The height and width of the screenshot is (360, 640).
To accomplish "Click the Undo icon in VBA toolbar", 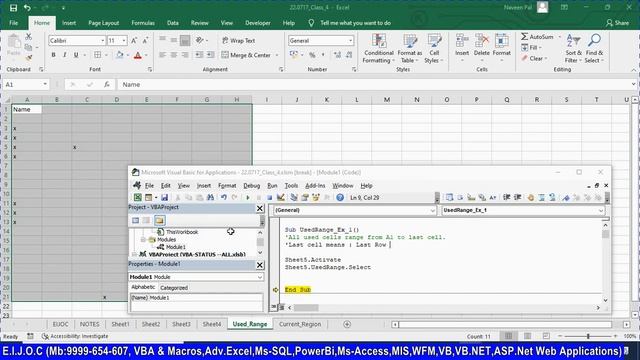I will (x=224, y=198).
